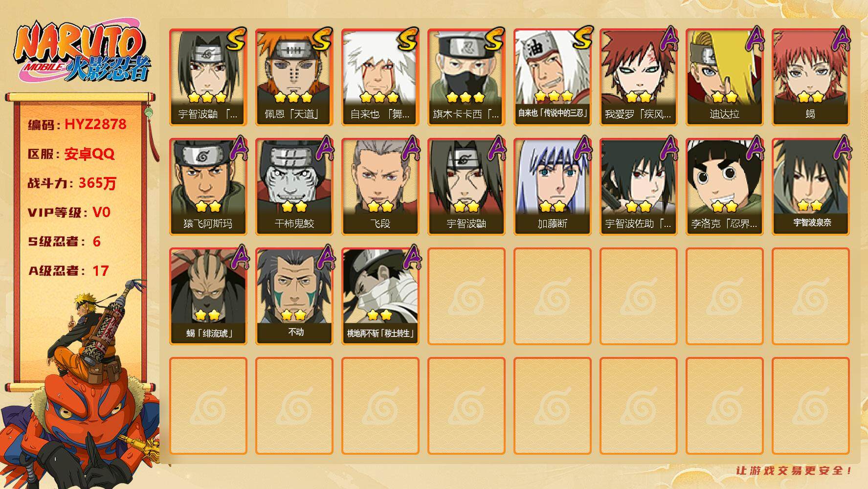Click the 旗木卡卡西 S-rank card

tap(467, 77)
